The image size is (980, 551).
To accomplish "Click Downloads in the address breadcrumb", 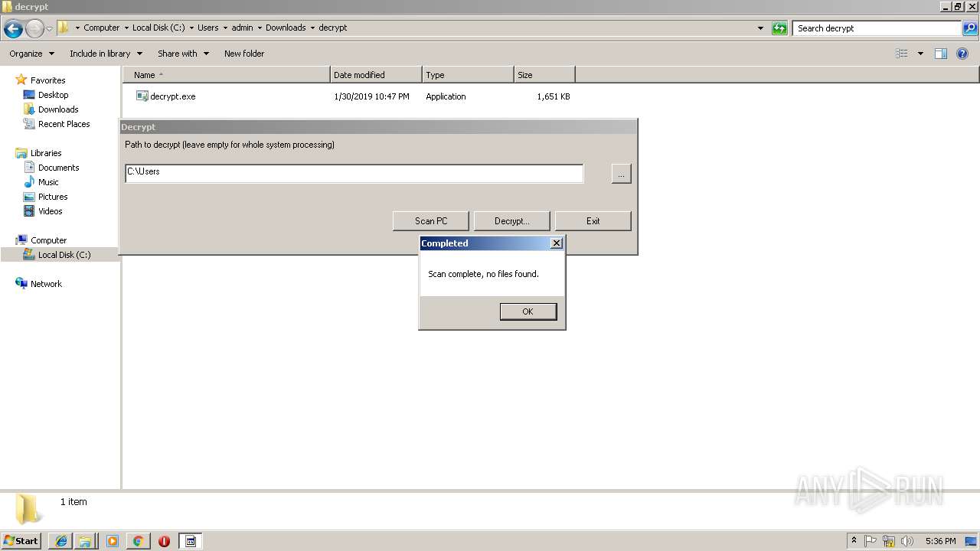I will tap(286, 28).
